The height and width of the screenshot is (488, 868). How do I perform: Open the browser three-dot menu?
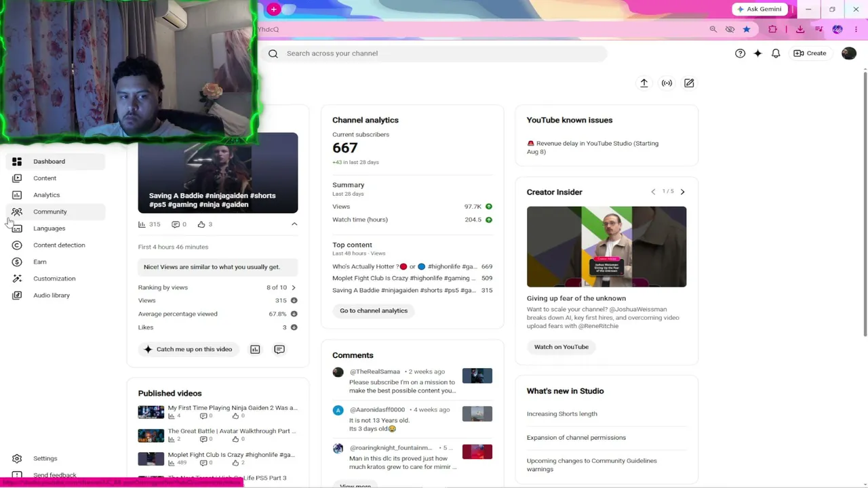click(x=856, y=29)
